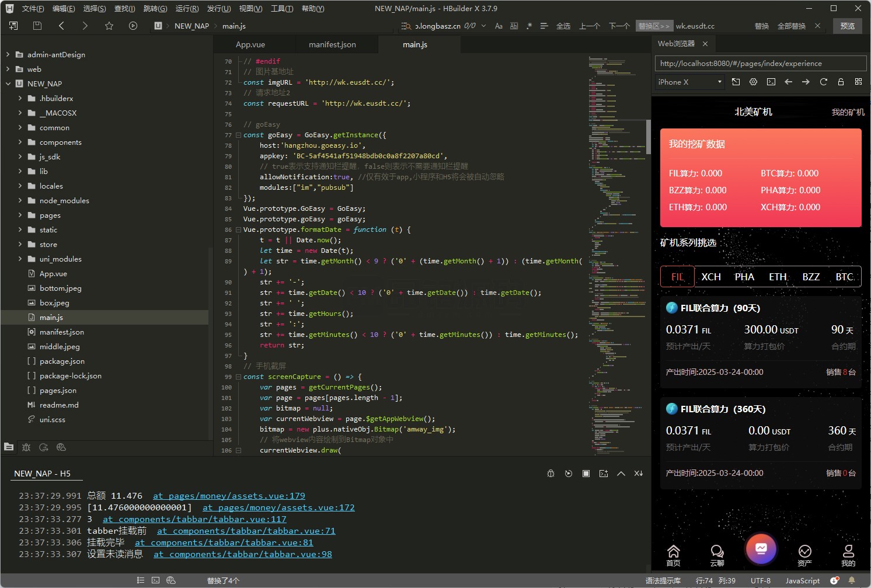
Task: Collapse the NEW_NAP project folder
Action: [8, 83]
